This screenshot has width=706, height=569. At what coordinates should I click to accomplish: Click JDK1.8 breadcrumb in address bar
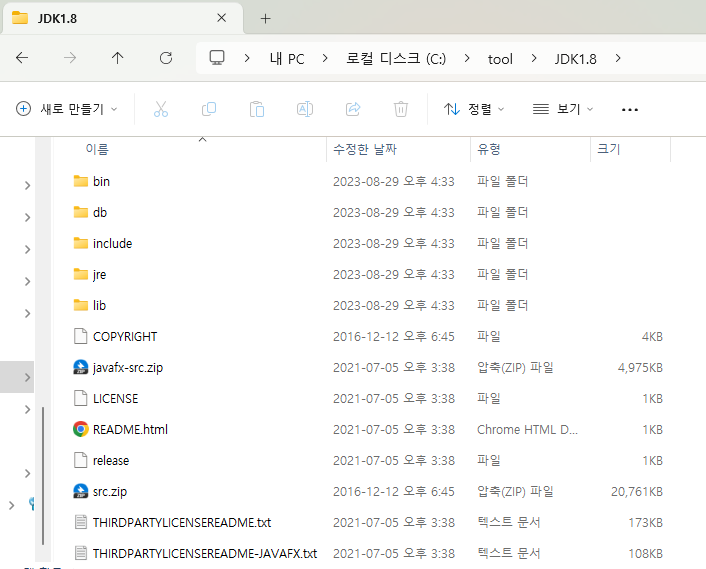point(575,59)
